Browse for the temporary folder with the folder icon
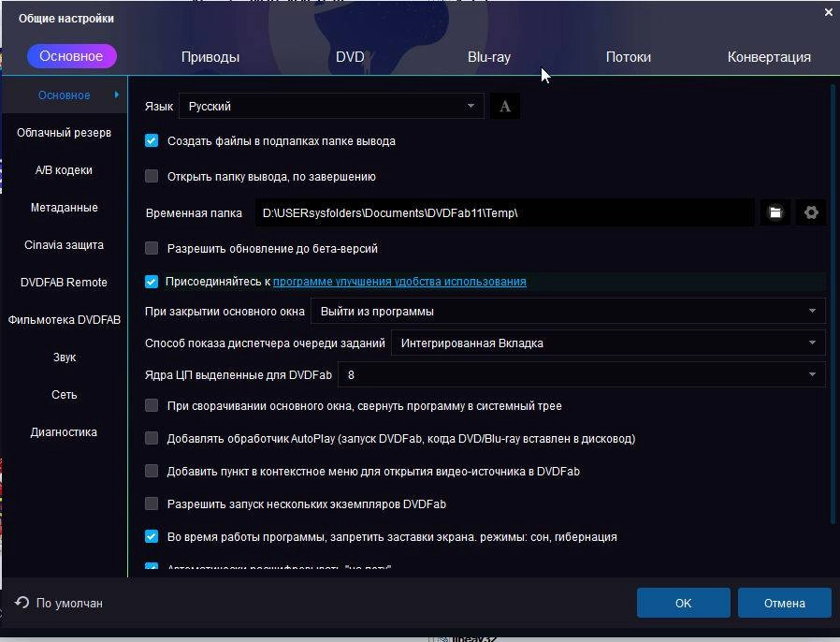 tap(775, 212)
